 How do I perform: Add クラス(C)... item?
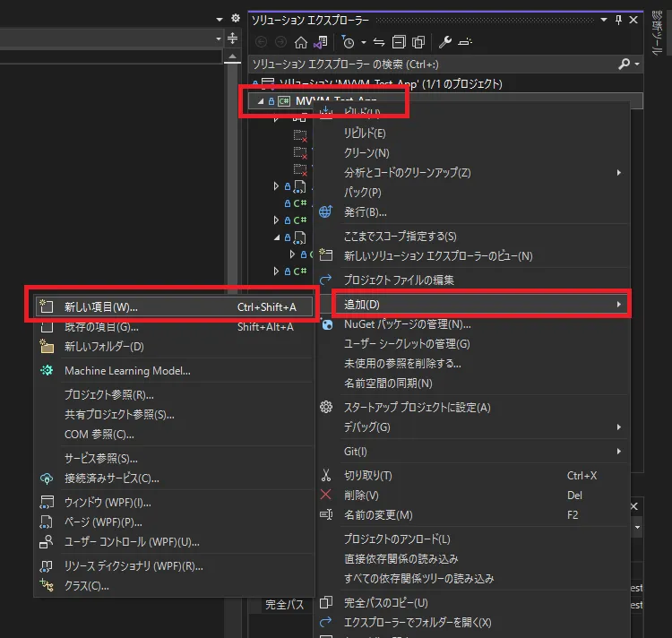174,586
